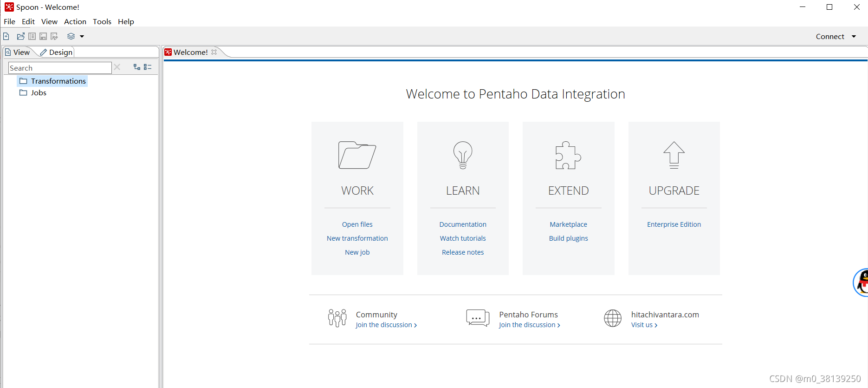Open the File menu
The height and width of the screenshot is (388, 868).
tap(9, 21)
